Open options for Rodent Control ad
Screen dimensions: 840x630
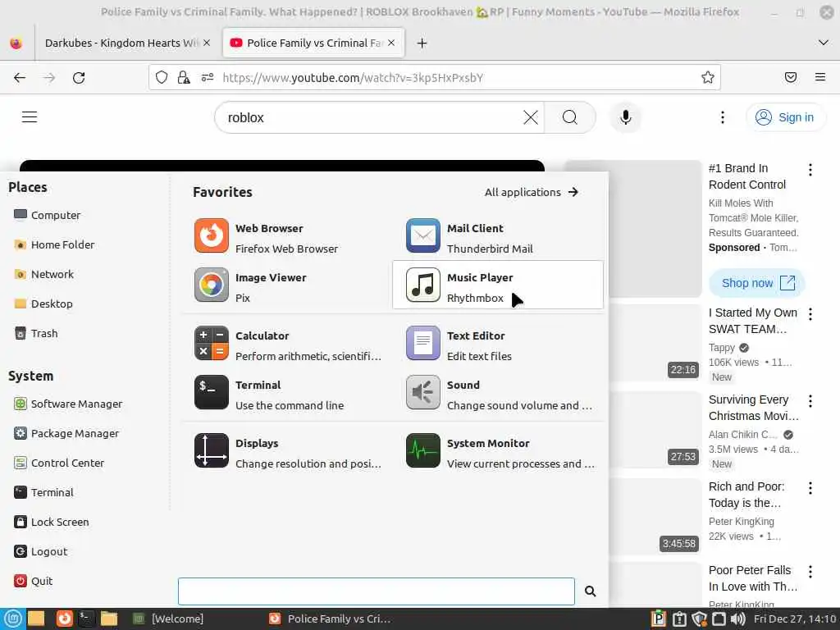pos(810,170)
